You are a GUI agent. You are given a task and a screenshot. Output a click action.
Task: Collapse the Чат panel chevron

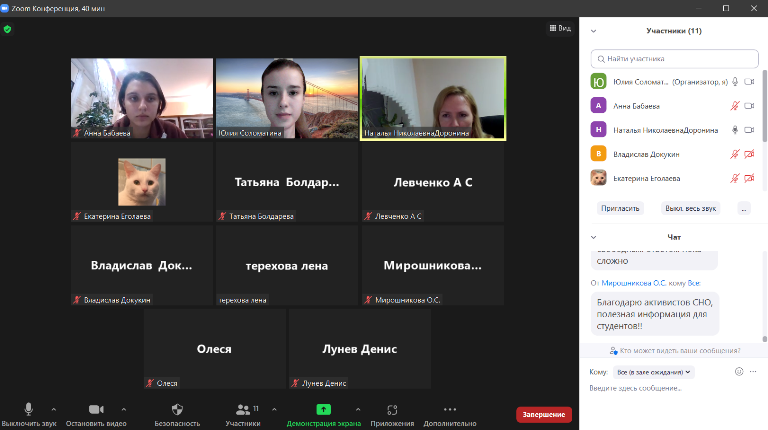pos(594,237)
